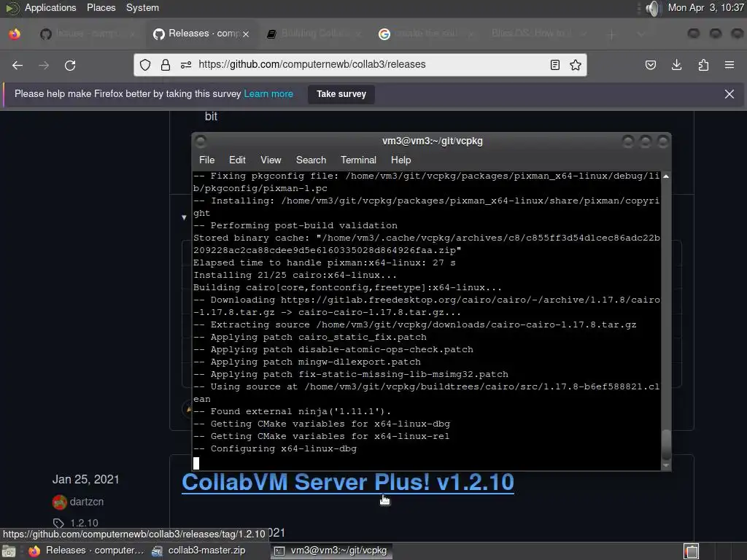The height and width of the screenshot is (560, 747).
Task: Select the vm3@vm3 terminal taskbar entry
Action: [332, 551]
